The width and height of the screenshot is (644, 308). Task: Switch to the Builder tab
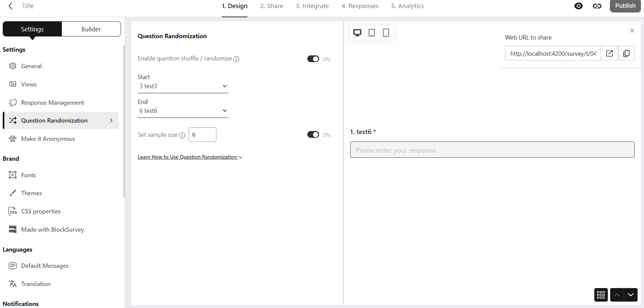tap(91, 29)
